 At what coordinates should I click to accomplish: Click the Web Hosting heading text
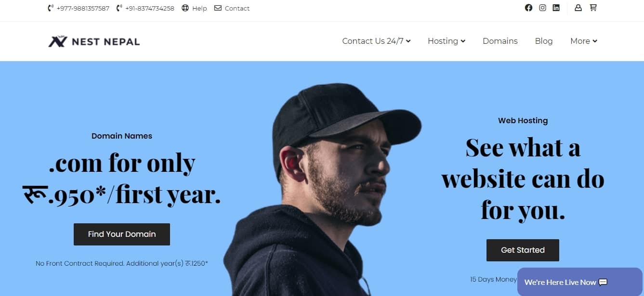click(523, 121)
